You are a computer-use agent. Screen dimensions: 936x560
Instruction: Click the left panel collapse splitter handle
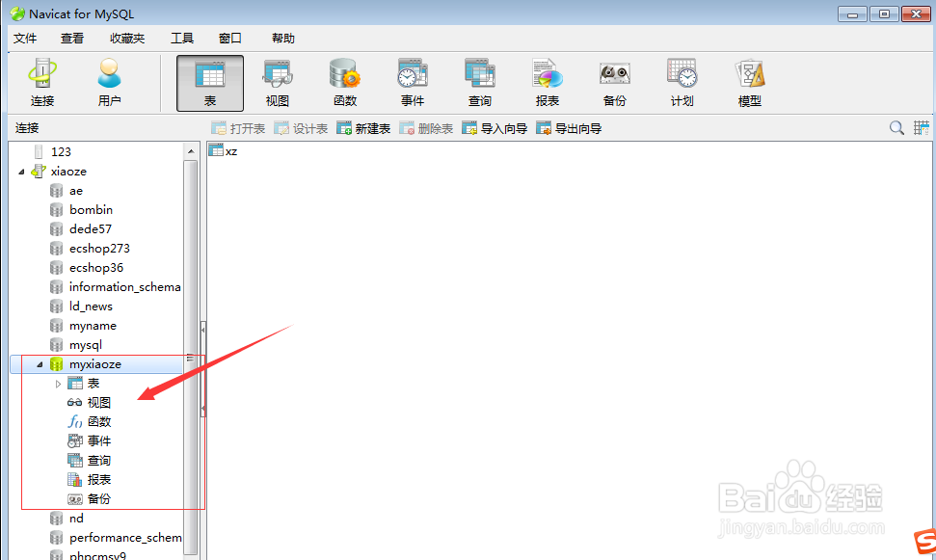(x=203, y=369)
